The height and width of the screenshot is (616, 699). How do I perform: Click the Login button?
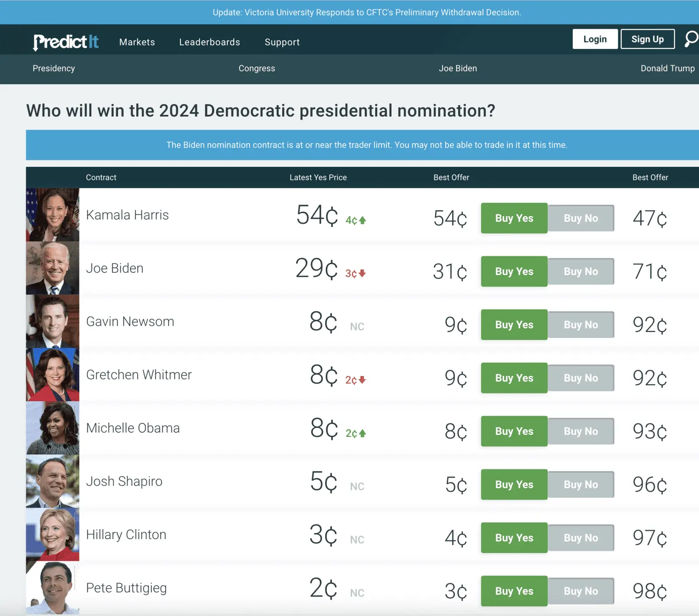coord(595,39)
